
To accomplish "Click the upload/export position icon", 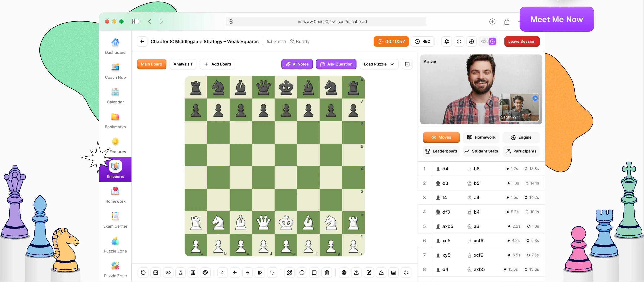I will (x=356, y=273).
